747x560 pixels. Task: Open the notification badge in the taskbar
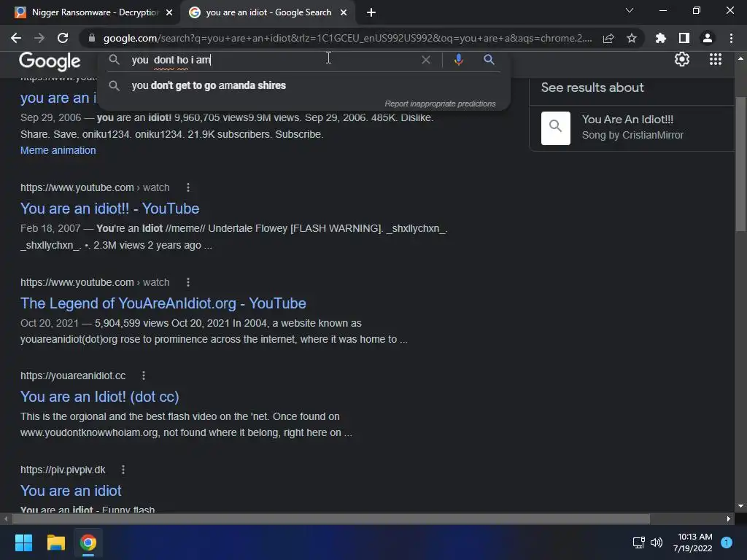[x=727, y=542]
